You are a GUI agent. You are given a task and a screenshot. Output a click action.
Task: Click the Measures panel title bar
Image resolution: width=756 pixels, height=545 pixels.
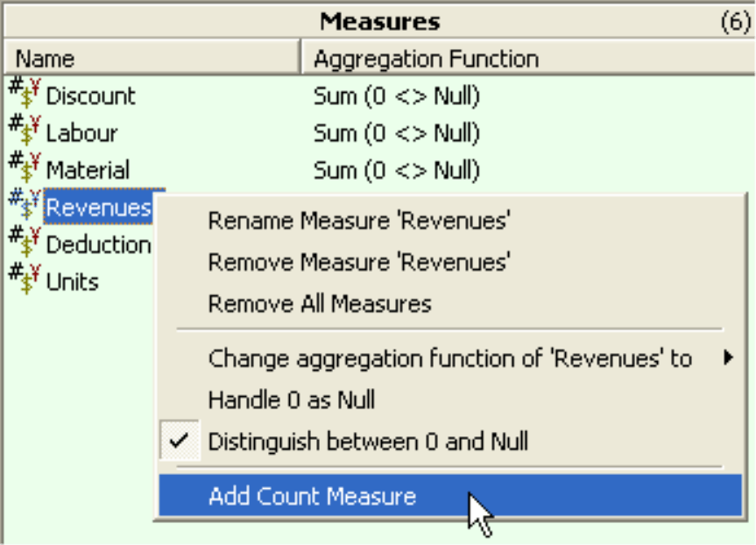pyautogui.click(x=378, y=20)
